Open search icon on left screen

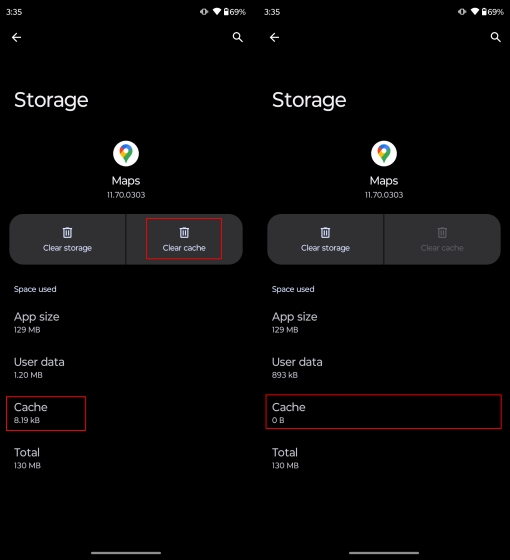tap(238, 37)
